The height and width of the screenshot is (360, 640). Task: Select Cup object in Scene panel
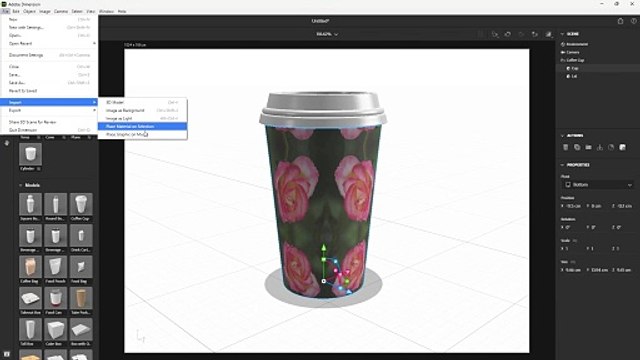pyautogui.click(x=575, y=68)
